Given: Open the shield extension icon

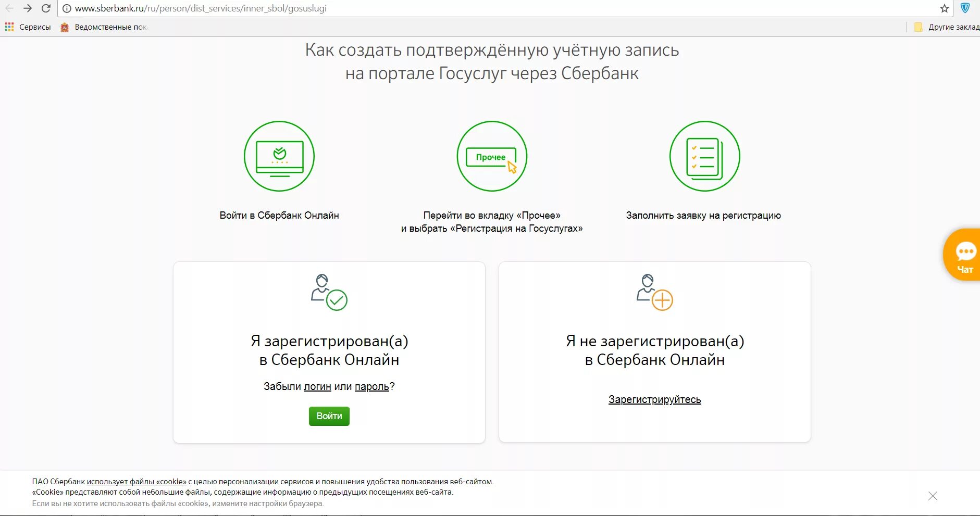Looking at the screenshot, I should pos(965,8).
